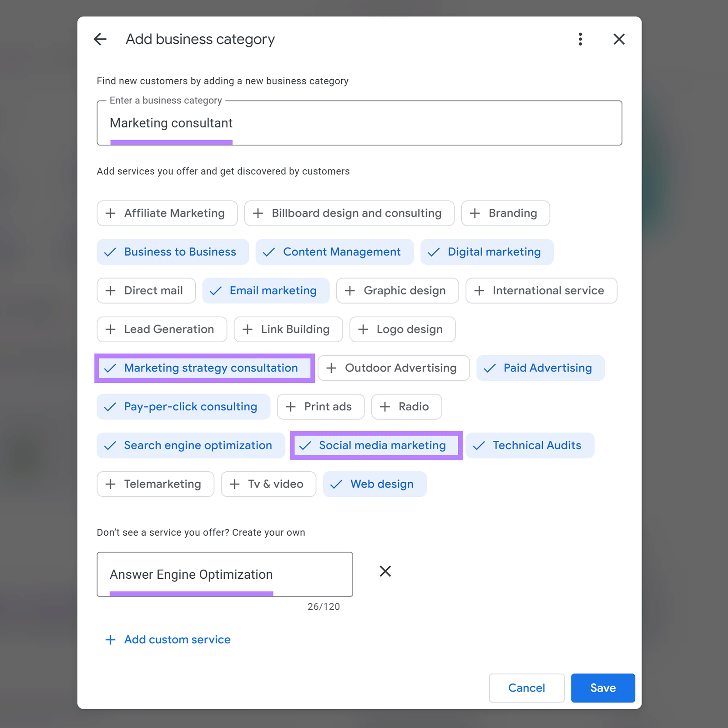Add the Link Building service
The image size is (728, 728).
click(x=288, y=329)
